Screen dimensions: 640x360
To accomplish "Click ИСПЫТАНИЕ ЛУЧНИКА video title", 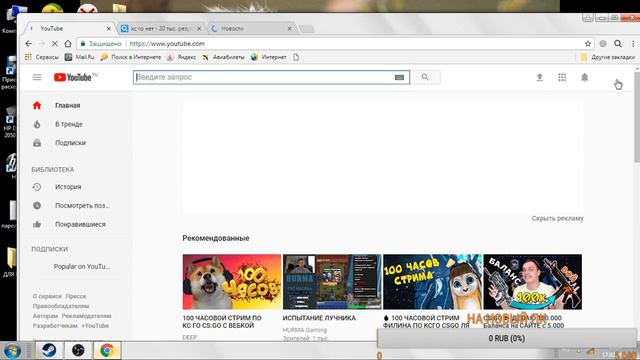I will pyautogui.click(x=319, y=318).
